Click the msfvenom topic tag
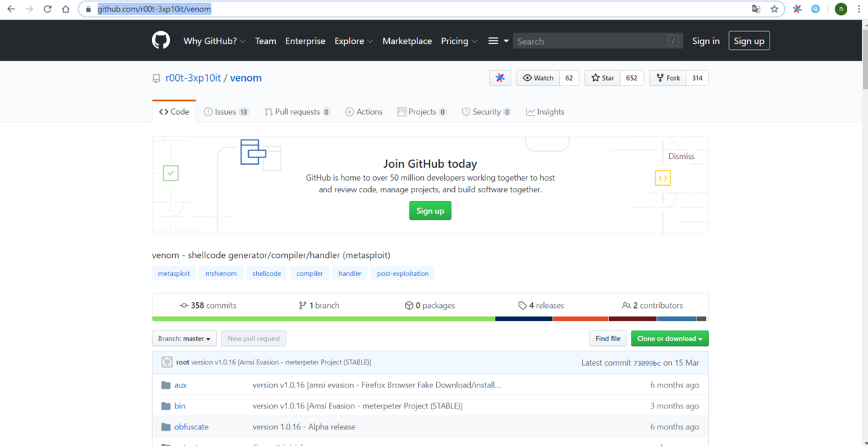Screen dimensions: 868x446 pyautogui.click(x=221, y=273)
